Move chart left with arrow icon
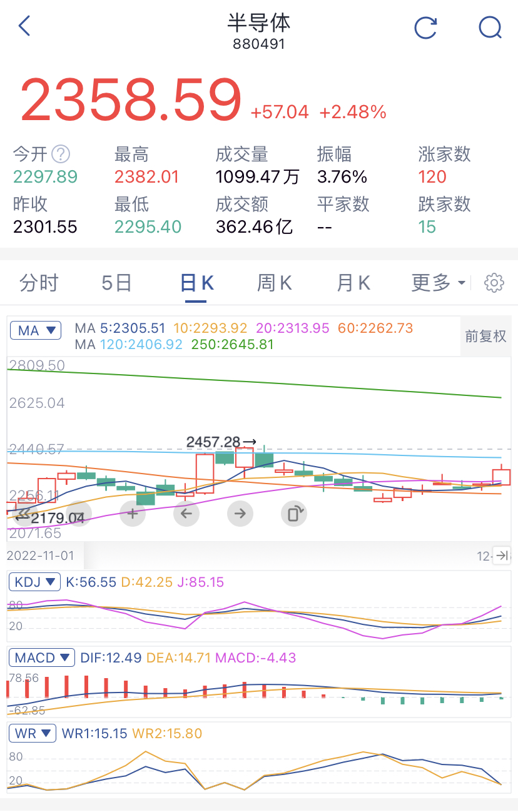 coord(186,514)
